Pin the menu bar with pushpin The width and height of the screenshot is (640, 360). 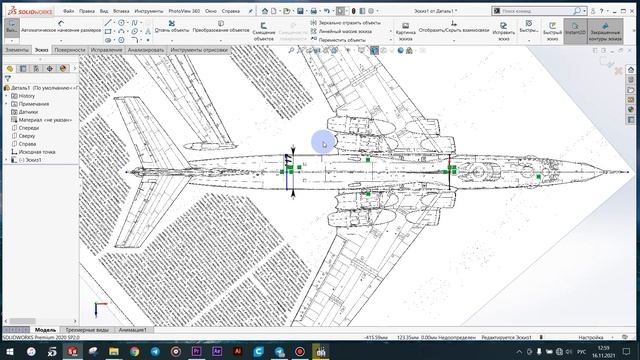tap(250, 11)
